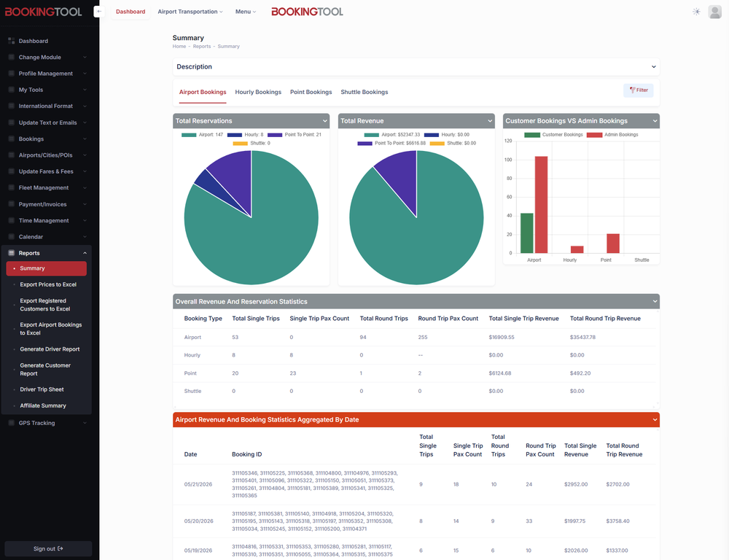729x560 pixels.
Task: Open the Menu dropdown in top bar
Action: pyautogui.click(x=246, y=12)
